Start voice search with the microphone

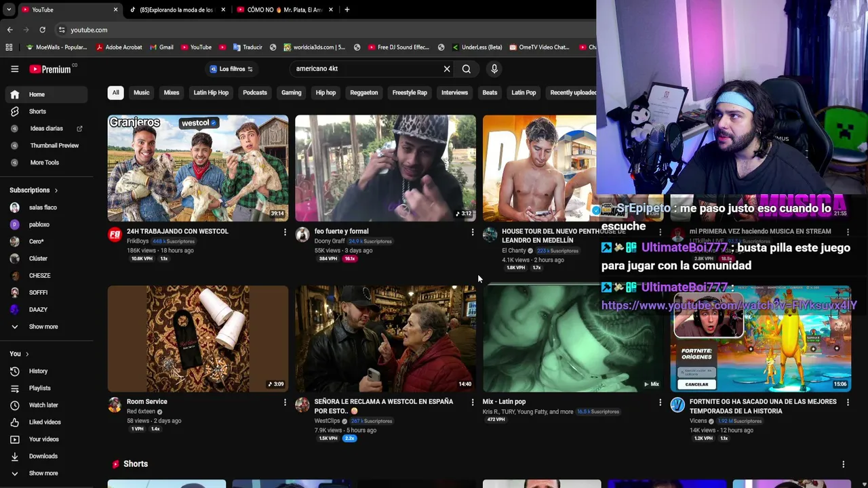click(x=494, y=68)
